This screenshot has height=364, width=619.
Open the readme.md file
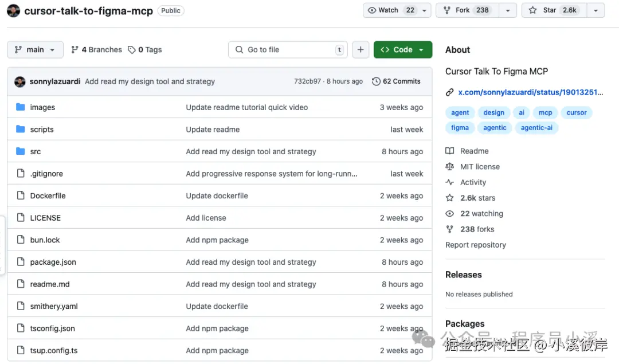pos(50,284)
